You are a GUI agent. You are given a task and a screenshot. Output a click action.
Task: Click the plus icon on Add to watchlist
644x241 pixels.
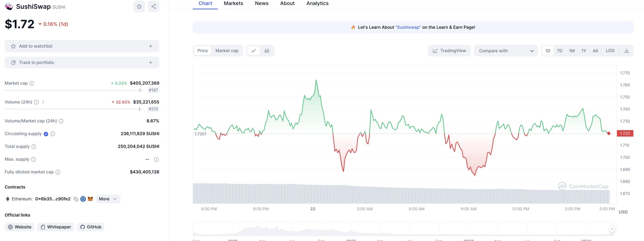pyautogui.click(x=151, y=46)
